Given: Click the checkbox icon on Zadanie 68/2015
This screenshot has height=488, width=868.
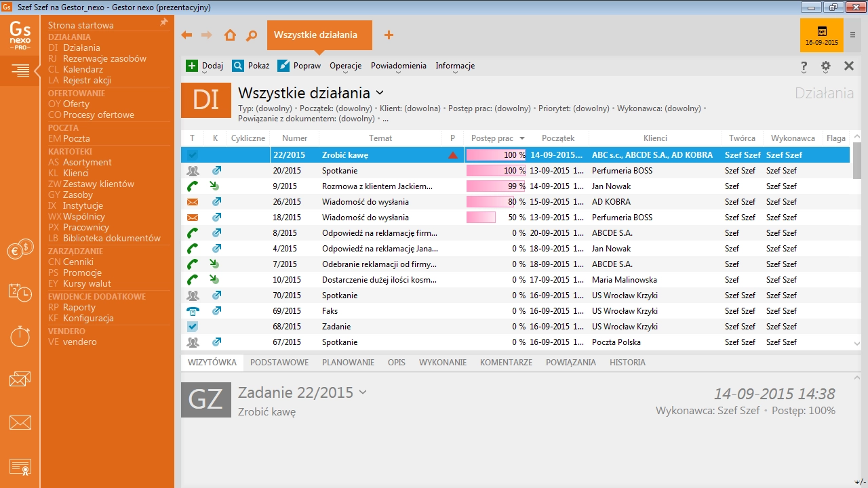Looking at the screenshot, I should (x=192, y=326).
